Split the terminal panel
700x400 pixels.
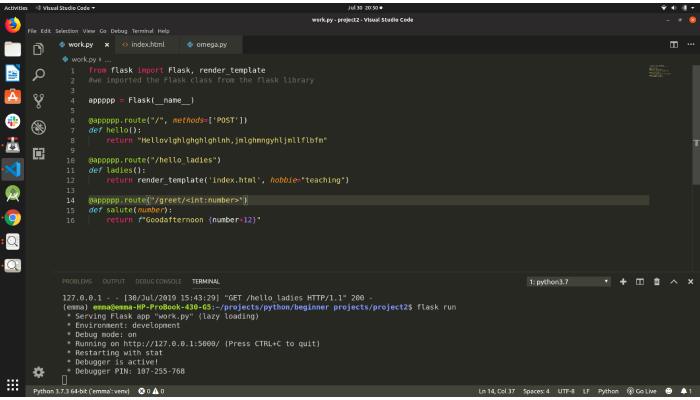click(x=640, y=282)
